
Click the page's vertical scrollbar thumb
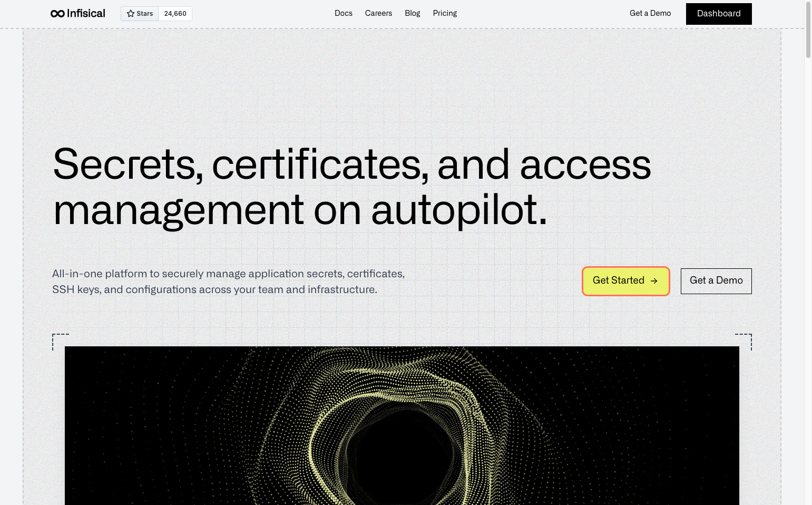tap(808, 29)
